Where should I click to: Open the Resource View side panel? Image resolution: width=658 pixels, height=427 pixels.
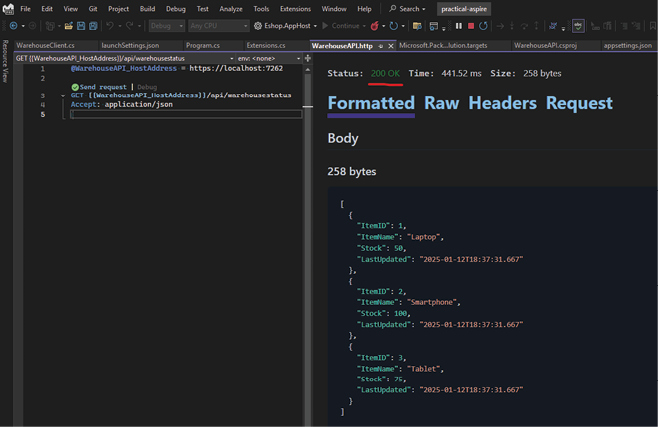coord(5,62)
